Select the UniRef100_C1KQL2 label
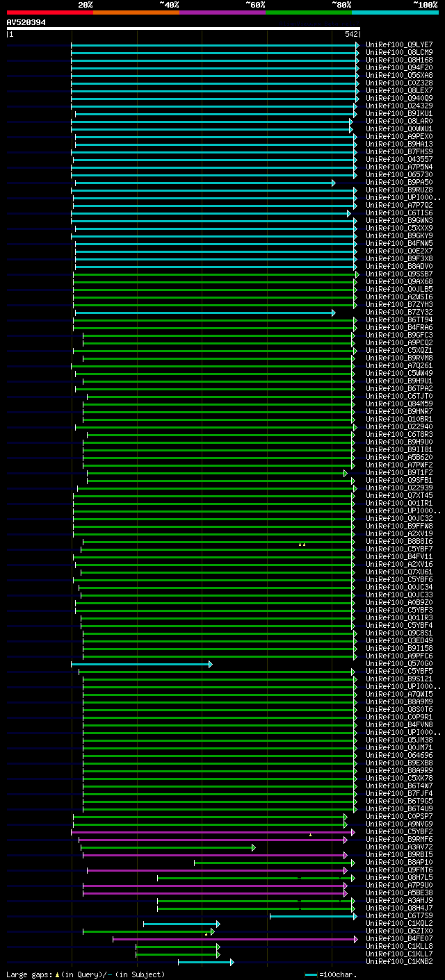 (399, 923)
